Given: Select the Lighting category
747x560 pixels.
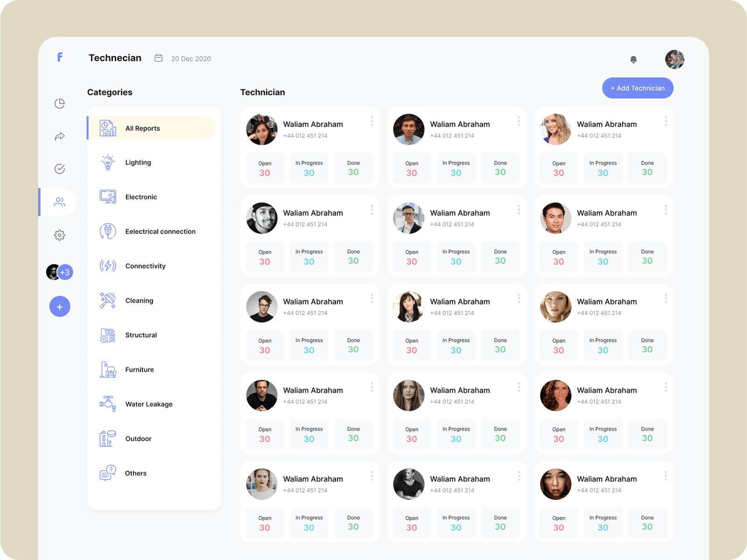Looking at the screenshot, I should pyautogui.click(x=138, y=163).
